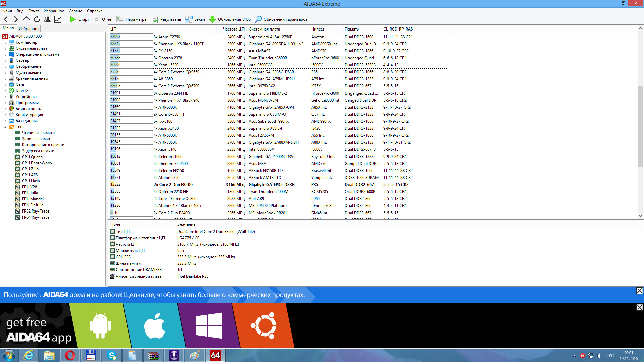Open the CPU ZLib benchmark
Image resolution: width=644 pixels, height=362 pixels.
(30, 169)
